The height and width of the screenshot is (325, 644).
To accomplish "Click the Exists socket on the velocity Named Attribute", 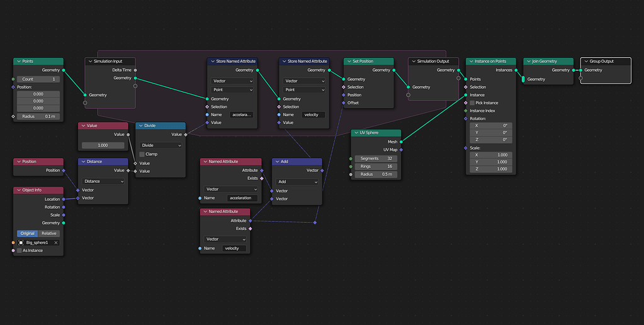I will tap(250, 229).
